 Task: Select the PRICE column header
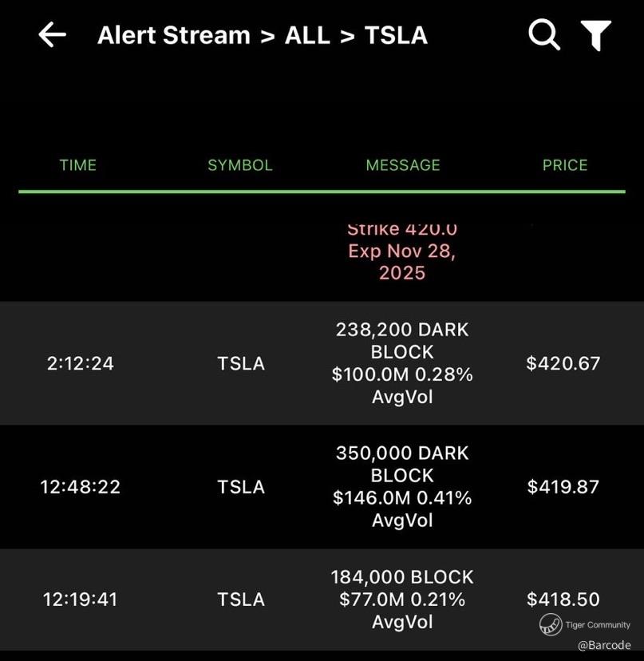(x=564, y=165)
